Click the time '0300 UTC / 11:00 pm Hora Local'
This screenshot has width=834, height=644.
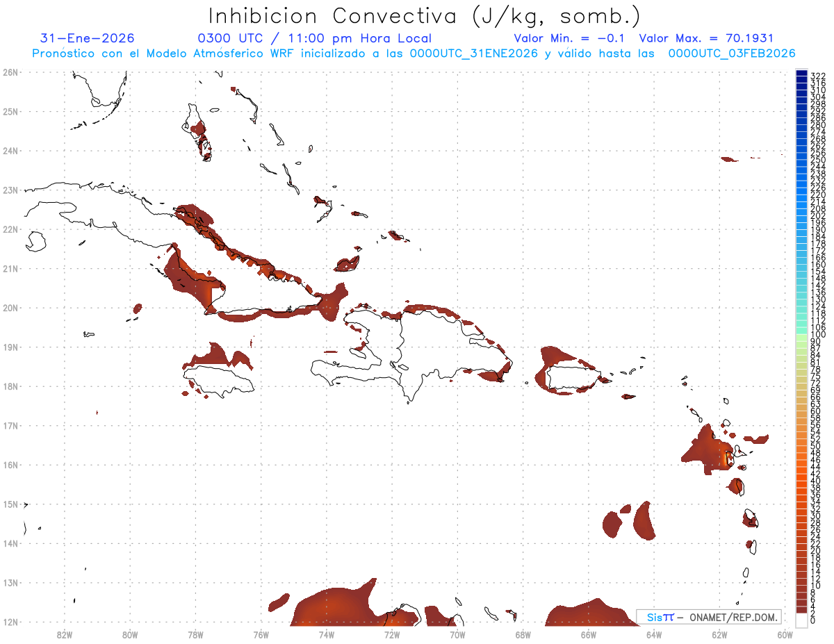[x=315, y=38]
